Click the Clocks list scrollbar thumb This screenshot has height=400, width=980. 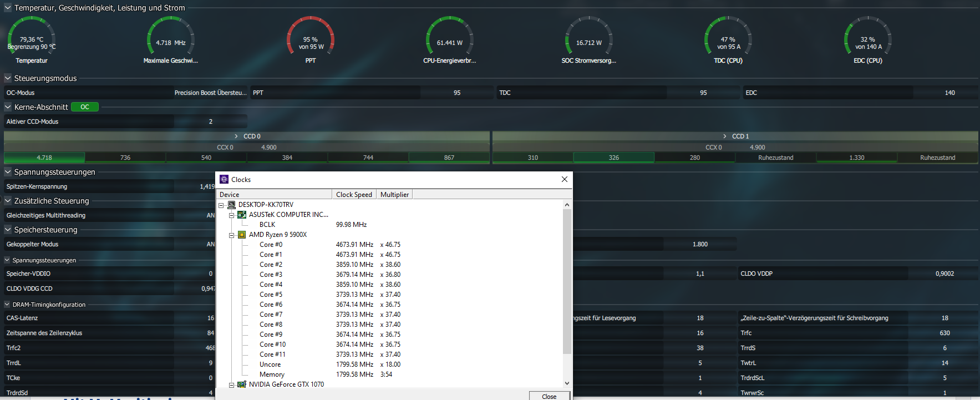tap(567, 281)
